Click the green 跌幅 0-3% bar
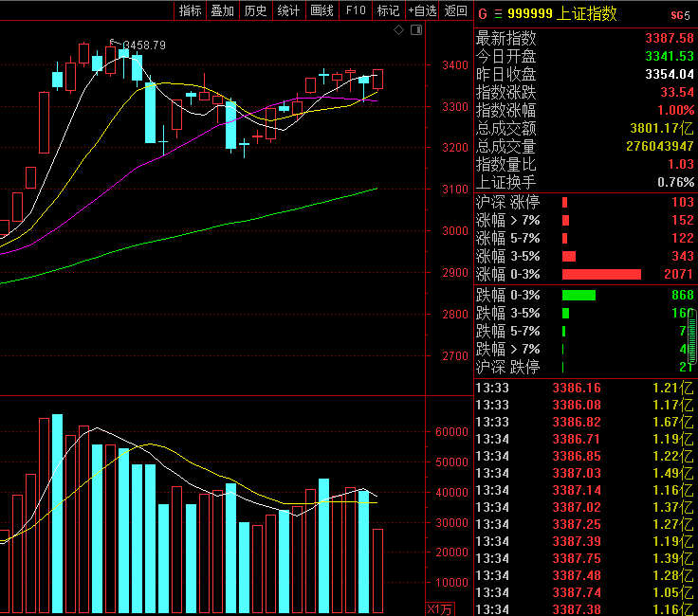The height and width of the screenshot is (616, 698). click(x=579, y=296)
